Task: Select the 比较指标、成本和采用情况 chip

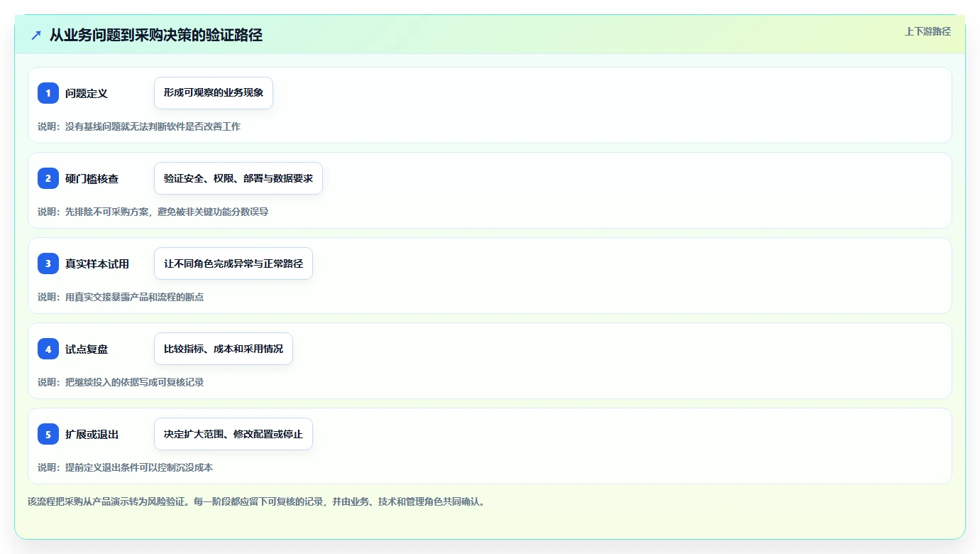Action: pos(224,349)
